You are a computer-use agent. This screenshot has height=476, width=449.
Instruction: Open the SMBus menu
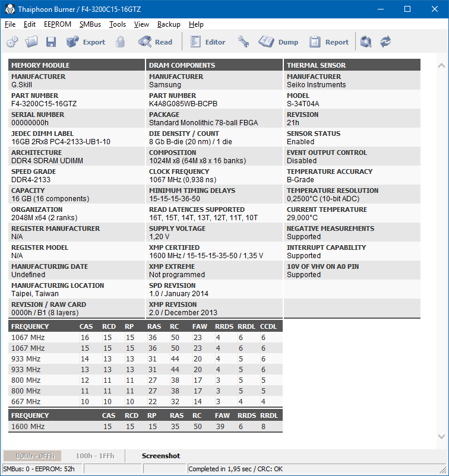pyautogui.click(x=90, y=24)
